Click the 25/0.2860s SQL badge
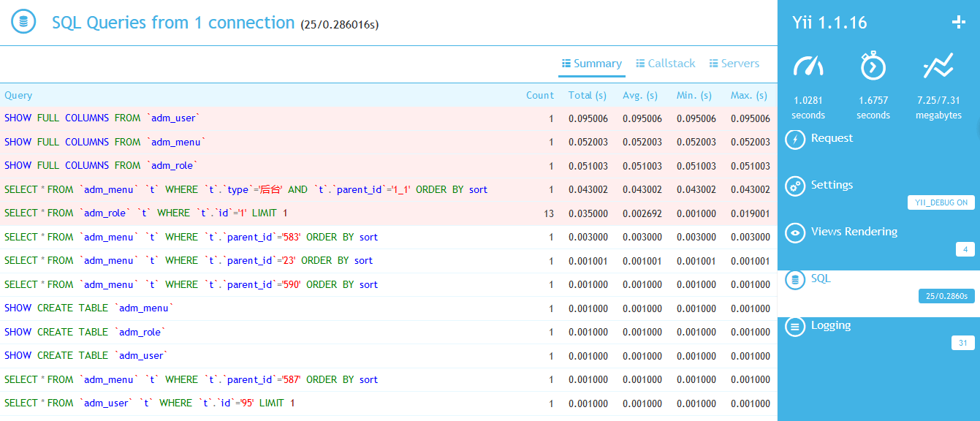This screenshot has width=980, height=421. point(946,296)
